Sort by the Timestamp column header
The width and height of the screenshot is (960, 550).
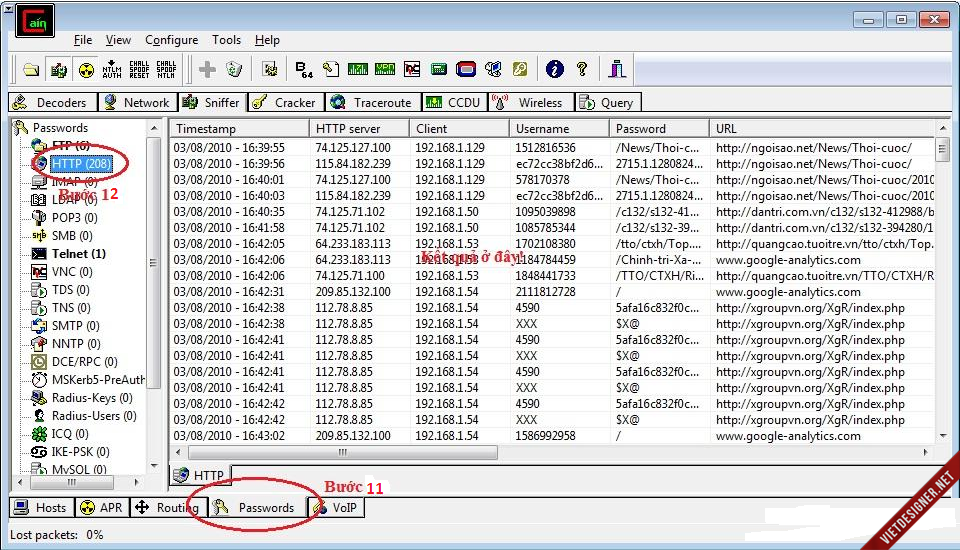(x=239, y=129)
